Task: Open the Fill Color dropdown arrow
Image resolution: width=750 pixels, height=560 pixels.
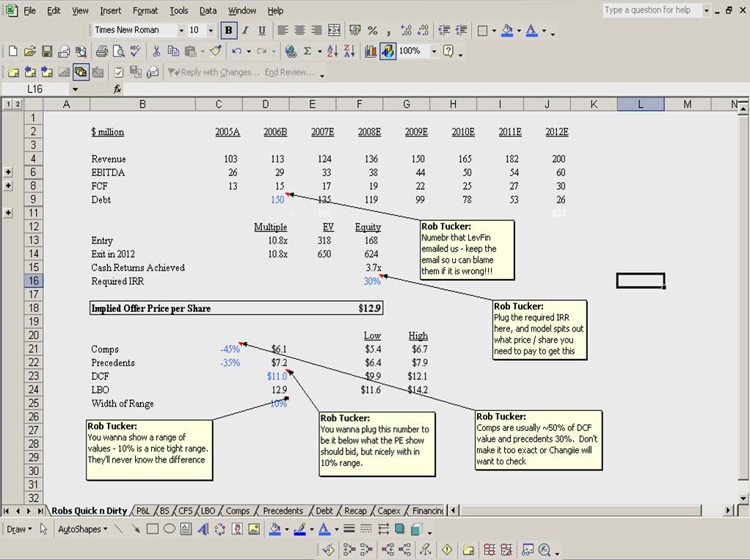Action: click(519, 31)
